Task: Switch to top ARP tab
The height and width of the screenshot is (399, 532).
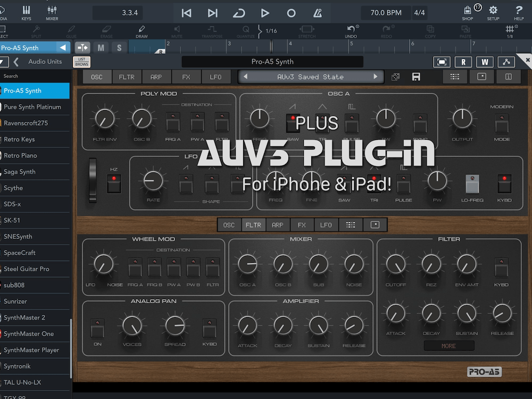Action: (156, 77)
